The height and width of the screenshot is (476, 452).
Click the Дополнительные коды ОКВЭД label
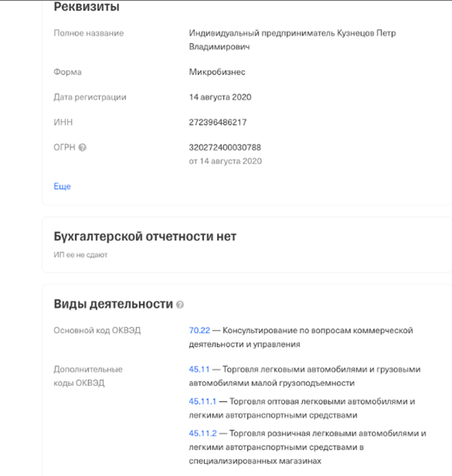pyautogui.click(x=88, y=376)
